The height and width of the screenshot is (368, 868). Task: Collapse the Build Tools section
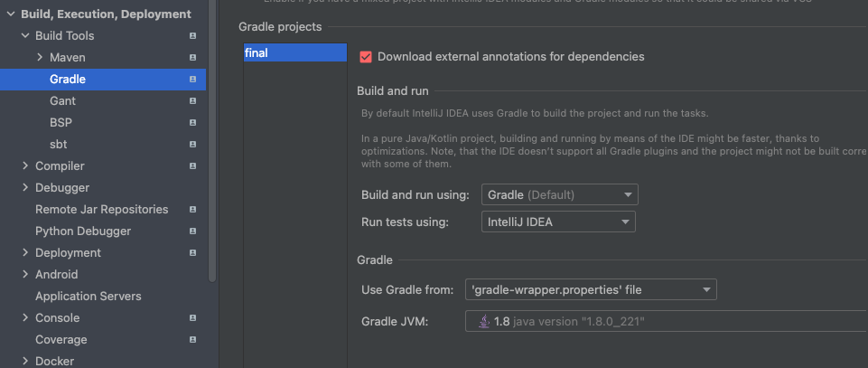pos(25,36)
